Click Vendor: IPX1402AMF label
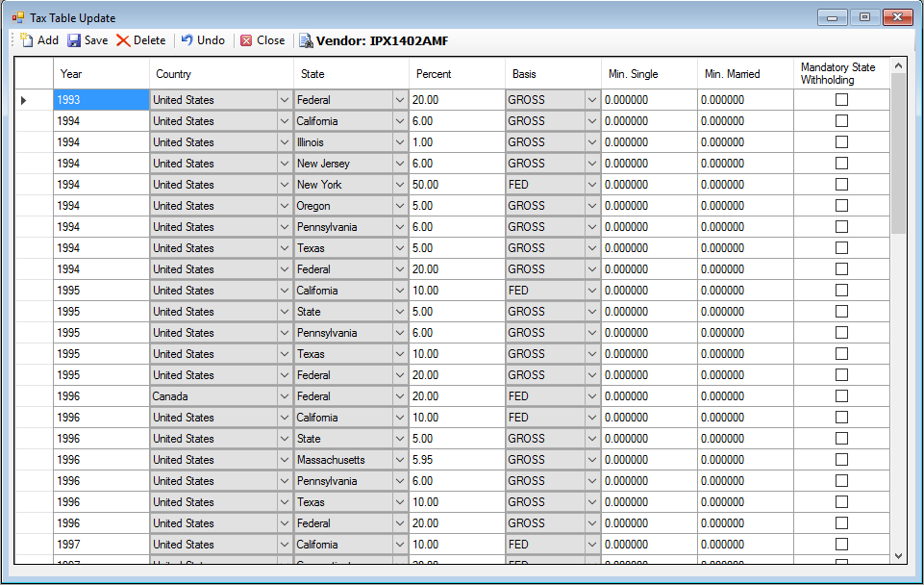The width and height of the screenshot is (924, 585). (383, 40)
